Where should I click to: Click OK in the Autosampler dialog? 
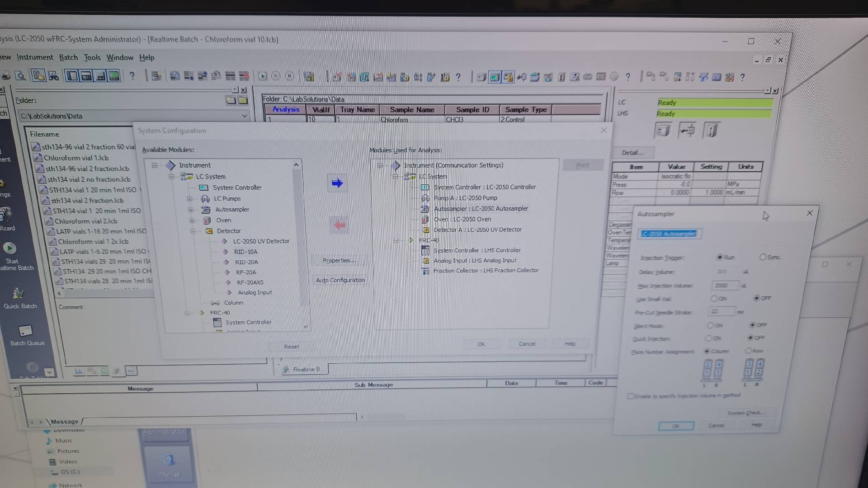pyautogui.click(x=676, y=426)
